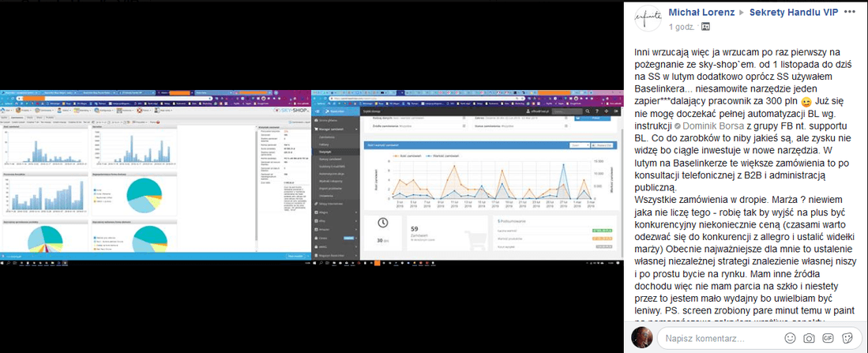Image resolution: width=868 pixels, height=353 pixels.
Task: Open the sticker picker in comment field
Action: pos(848,338)
